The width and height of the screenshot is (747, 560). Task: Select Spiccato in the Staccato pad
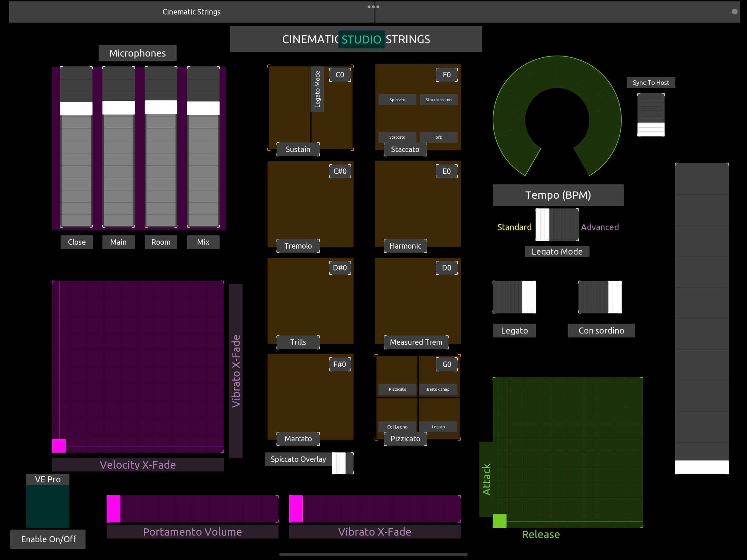click(x=397, y=100)
